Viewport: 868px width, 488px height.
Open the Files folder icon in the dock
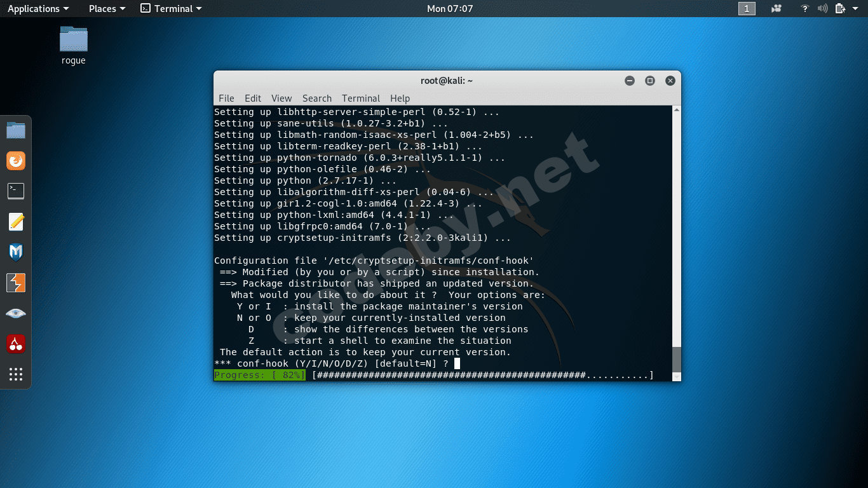tap(16, 131)
